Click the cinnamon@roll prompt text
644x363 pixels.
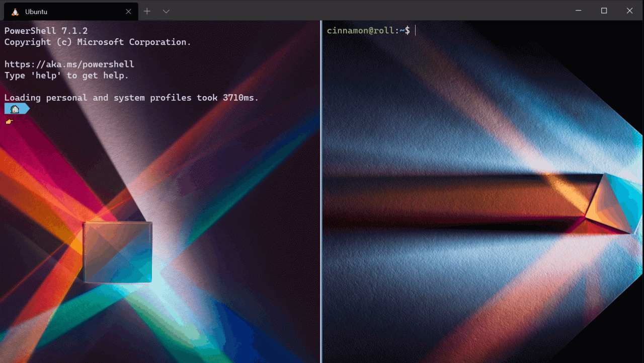[361, 31]
